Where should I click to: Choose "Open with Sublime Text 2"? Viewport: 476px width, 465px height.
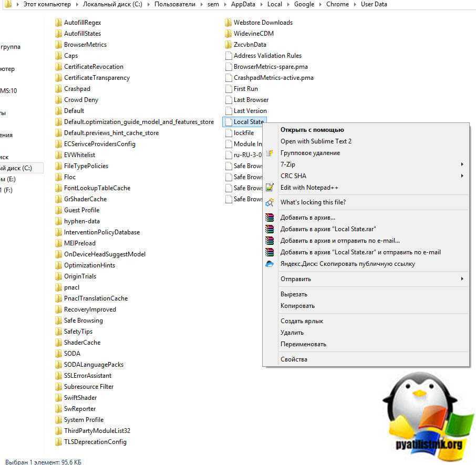click(316, 141)
